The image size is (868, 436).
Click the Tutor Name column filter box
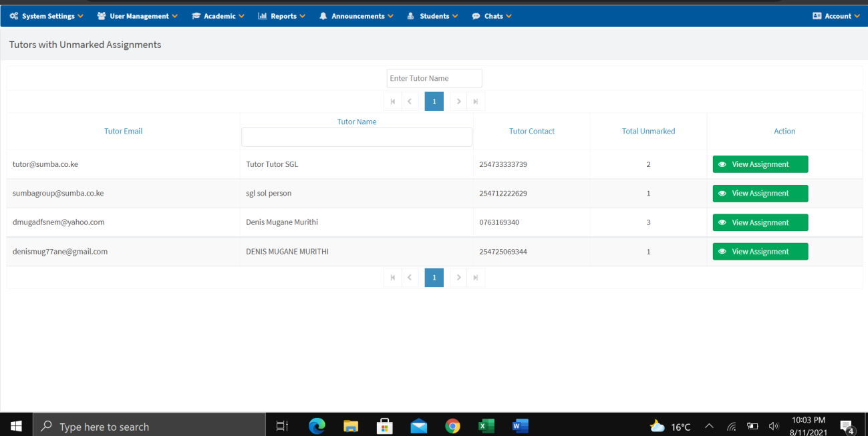356,138
